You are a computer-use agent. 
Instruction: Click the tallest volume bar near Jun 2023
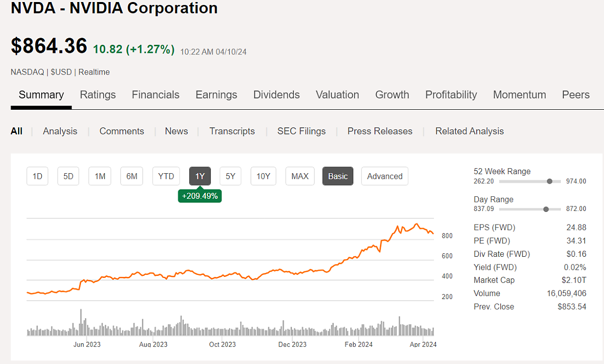[81, 322]
